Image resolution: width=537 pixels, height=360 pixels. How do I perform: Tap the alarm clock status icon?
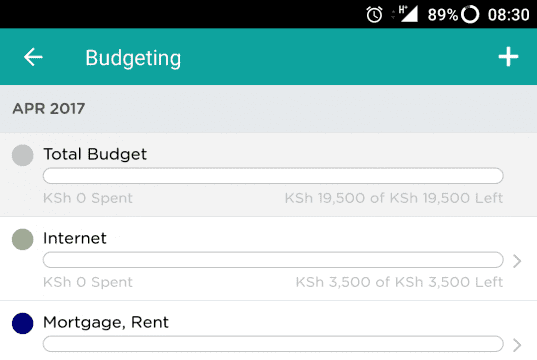coord(374,15)
